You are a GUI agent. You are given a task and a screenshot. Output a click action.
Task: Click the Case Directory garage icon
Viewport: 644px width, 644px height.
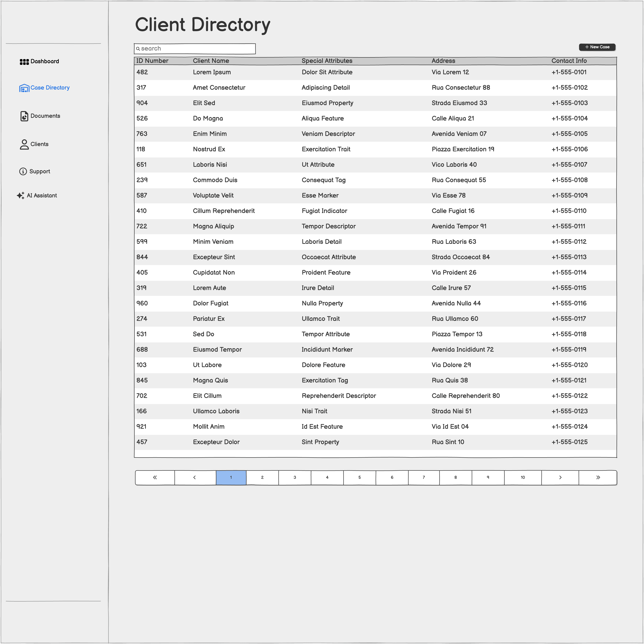coord(24,88)
